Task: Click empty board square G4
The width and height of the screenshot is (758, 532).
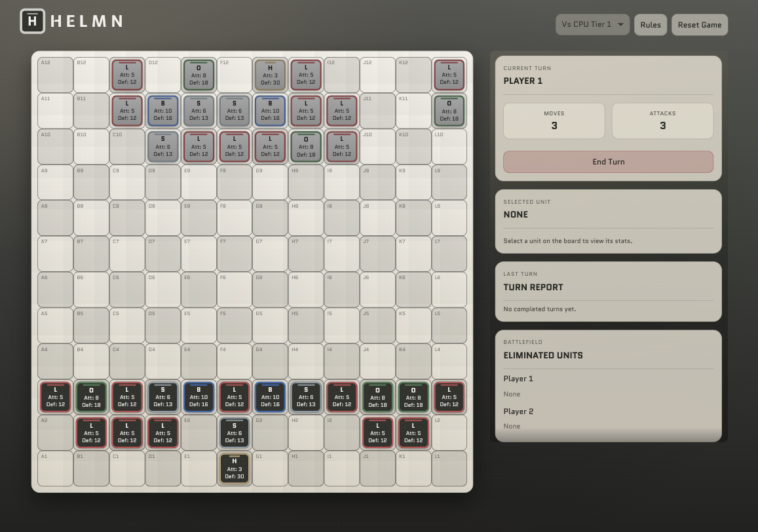Action: (270, 361)
